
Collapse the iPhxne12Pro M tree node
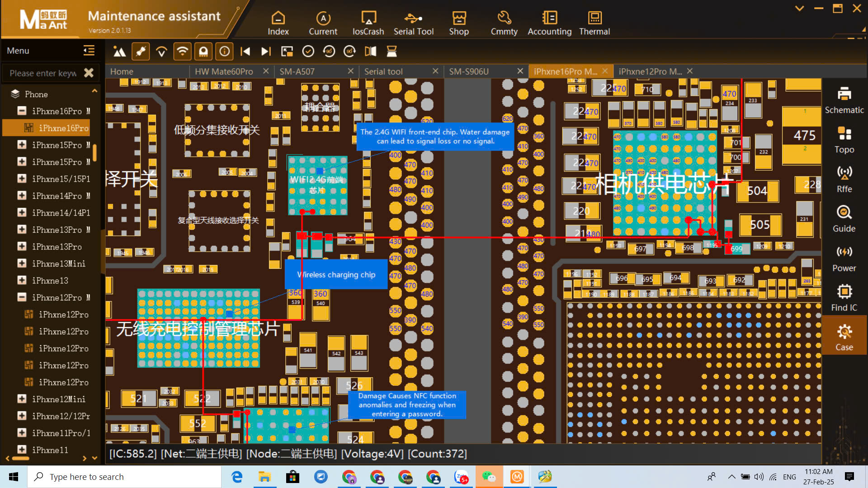[21, 297]
